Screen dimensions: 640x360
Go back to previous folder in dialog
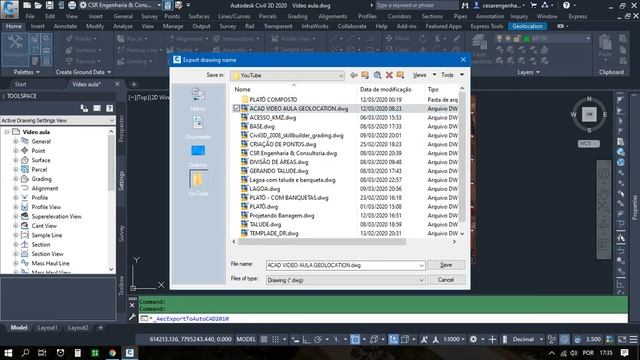pos(353,75)
